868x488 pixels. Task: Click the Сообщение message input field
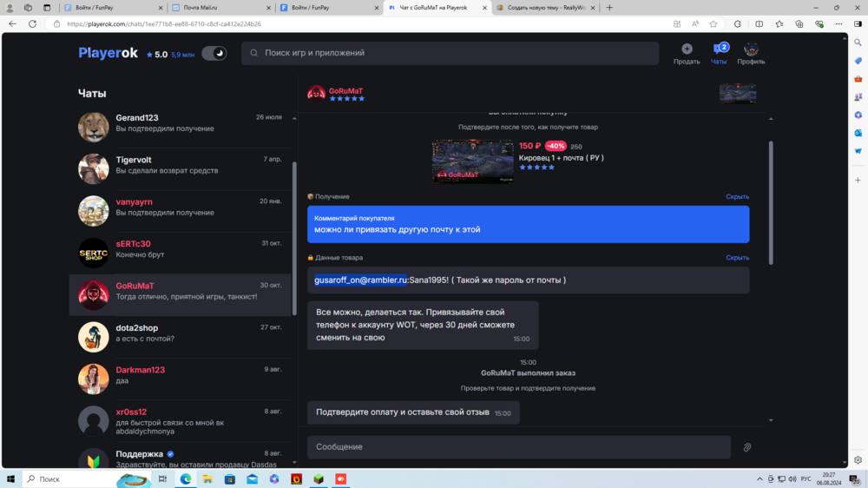tap(519, 447)
